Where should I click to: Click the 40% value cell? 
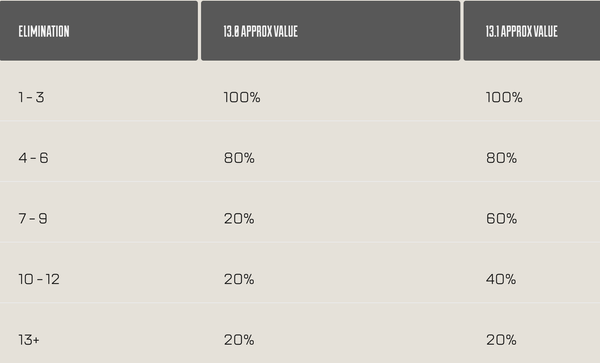(501, 279)
